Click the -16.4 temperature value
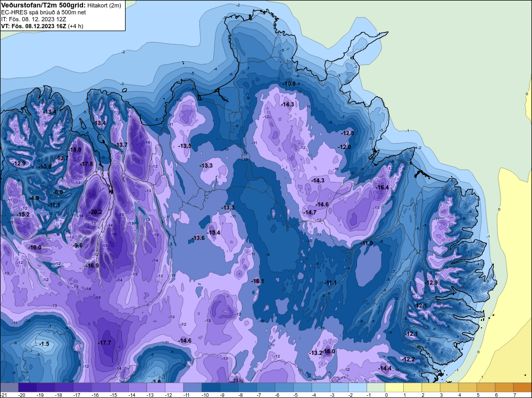 [382, 187]
